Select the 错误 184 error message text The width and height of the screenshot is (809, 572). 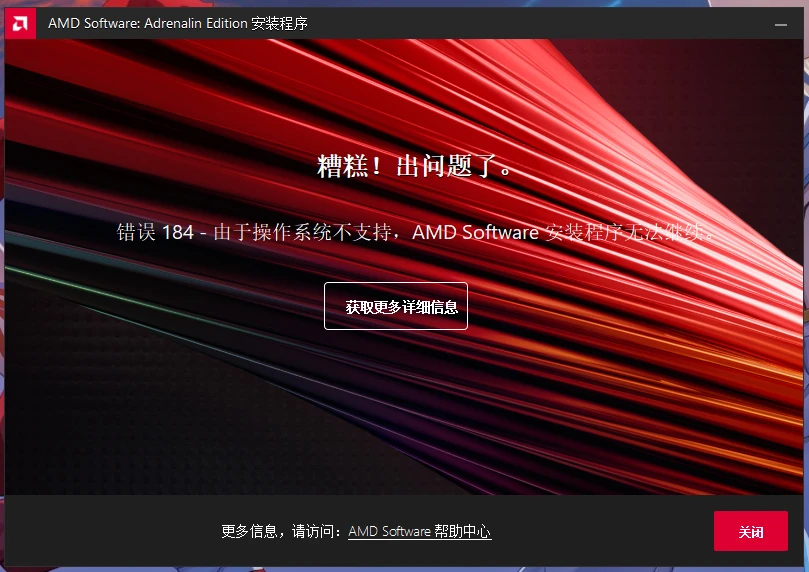tap(416, 232)
